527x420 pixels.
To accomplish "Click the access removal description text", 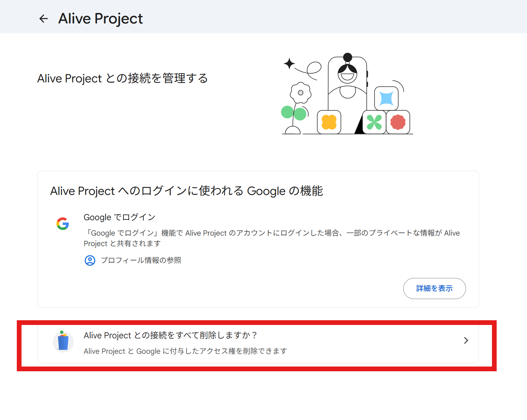I will [x=185, y=351].
